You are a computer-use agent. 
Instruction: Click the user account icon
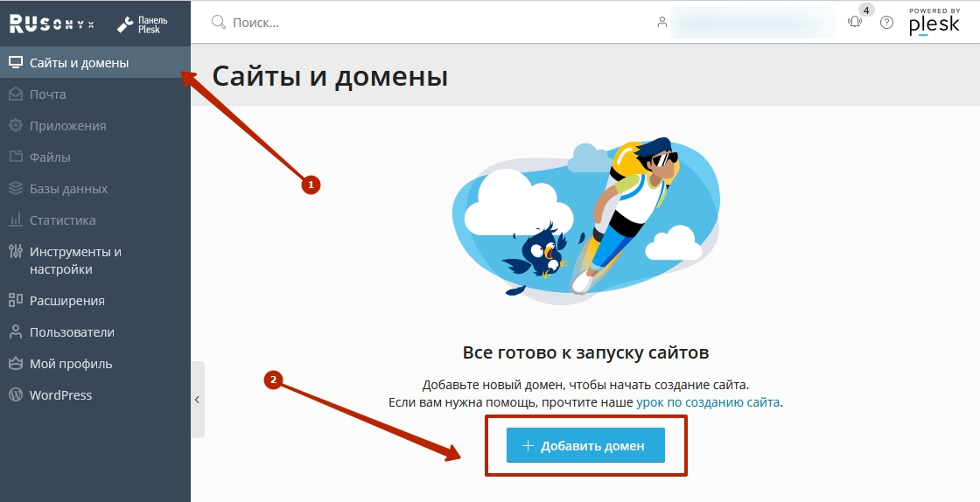coord(661,23)
